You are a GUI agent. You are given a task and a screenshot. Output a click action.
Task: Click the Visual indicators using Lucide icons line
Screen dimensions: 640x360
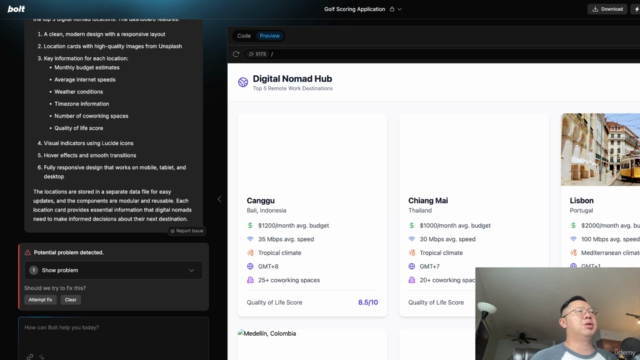tap(89, 143)
